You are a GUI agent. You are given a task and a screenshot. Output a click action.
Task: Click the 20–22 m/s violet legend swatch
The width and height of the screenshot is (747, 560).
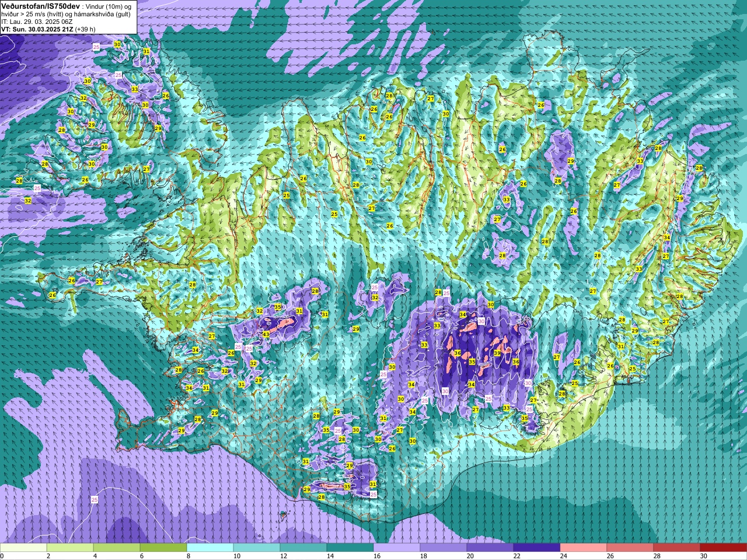coord(490,548)
